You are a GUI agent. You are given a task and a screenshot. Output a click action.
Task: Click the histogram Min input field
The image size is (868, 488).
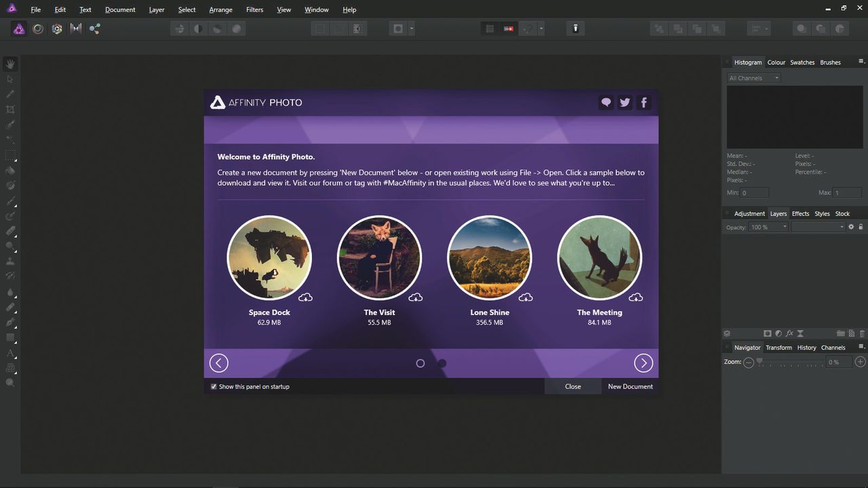point(754,193)
